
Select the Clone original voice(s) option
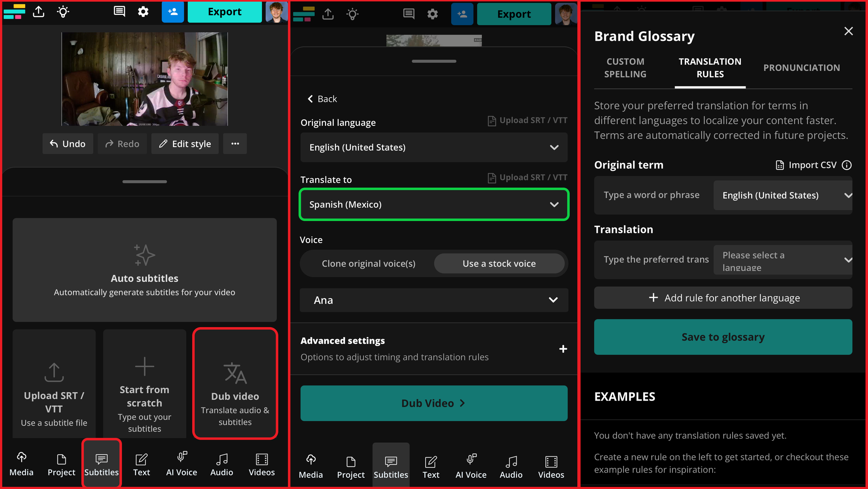[x=368, y=263]
